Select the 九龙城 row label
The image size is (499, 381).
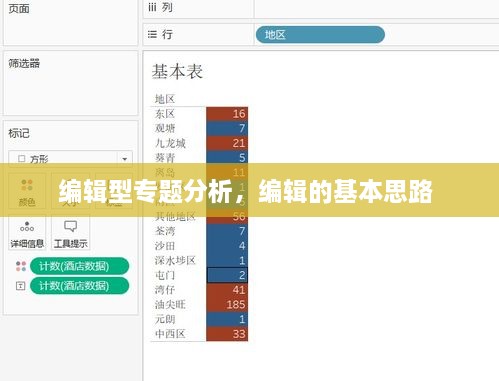170,143
